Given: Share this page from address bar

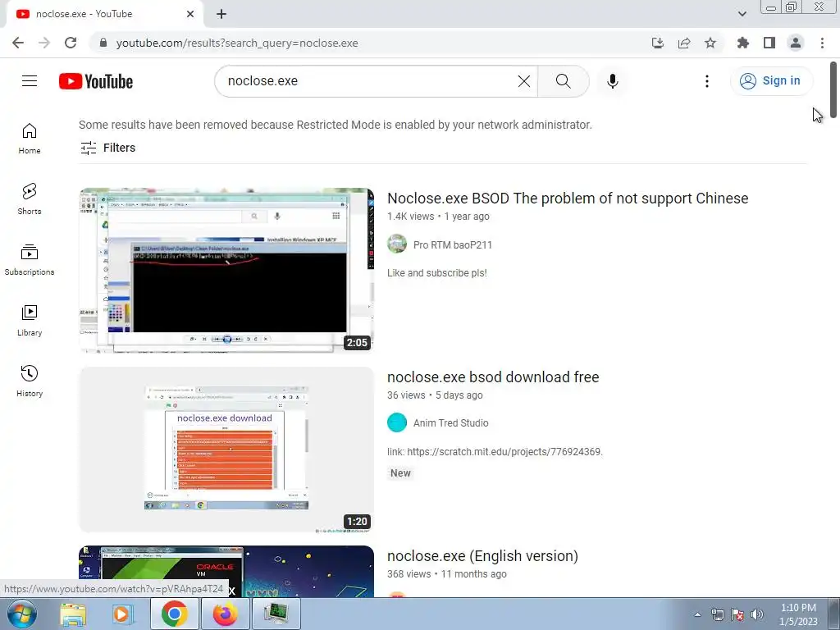Looking at the screenshot, I should point(684,43).
